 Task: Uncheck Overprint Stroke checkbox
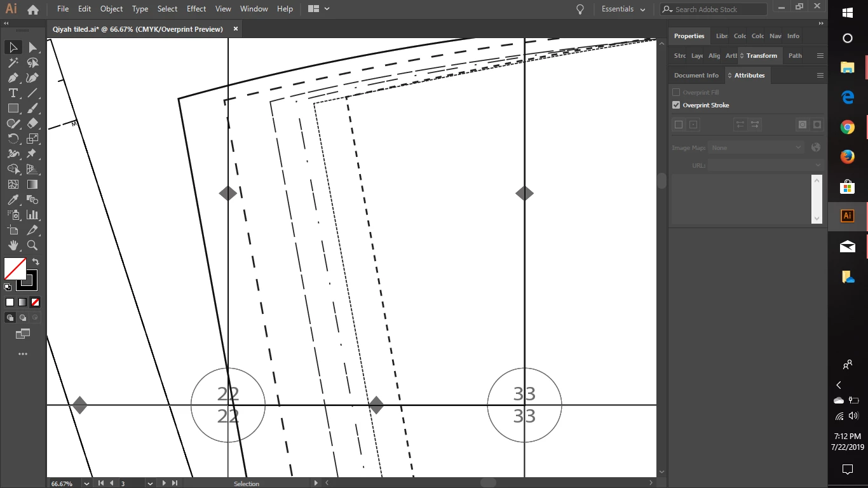pos(676,105)
